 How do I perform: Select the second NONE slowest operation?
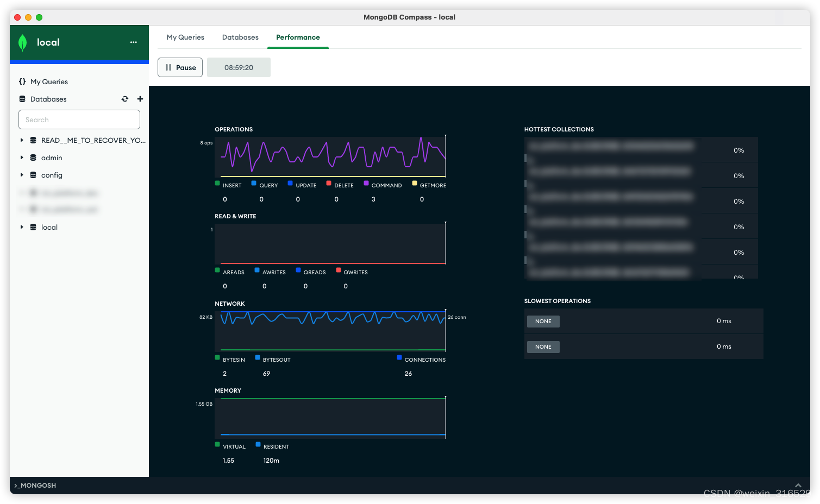[x=543, y=347]
